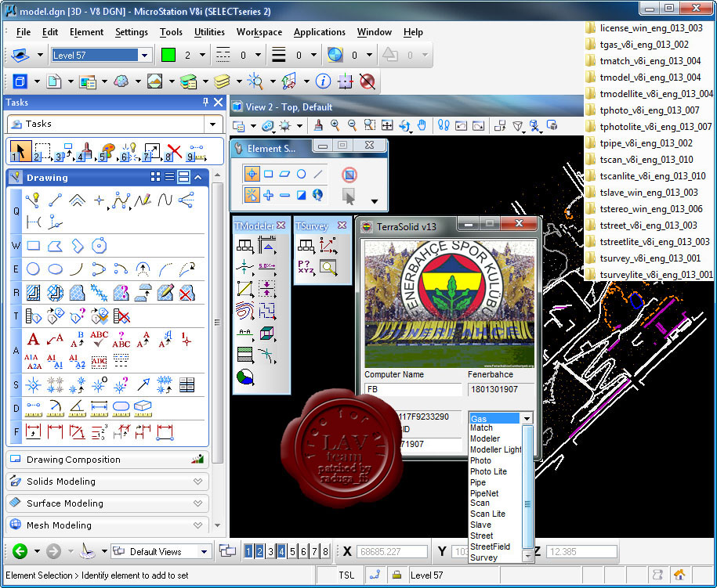Enable Individual selection method in Element Selection
The image size is (717, 588).
(252, 174)
